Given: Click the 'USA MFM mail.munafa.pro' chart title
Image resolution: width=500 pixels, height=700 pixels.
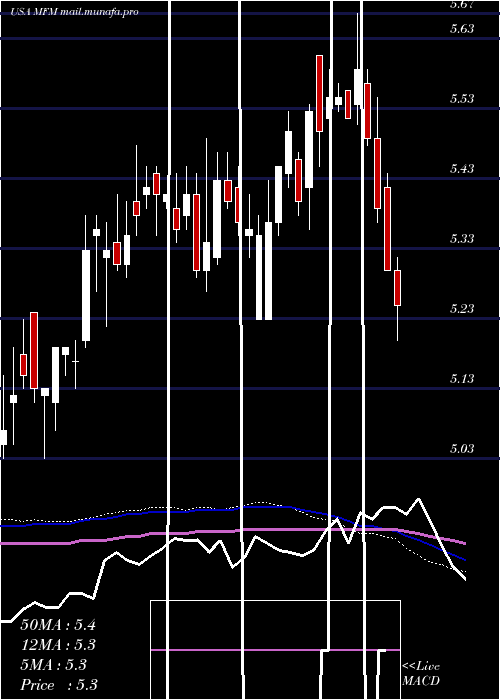Looking at the screenshot, I should point(75,12).
